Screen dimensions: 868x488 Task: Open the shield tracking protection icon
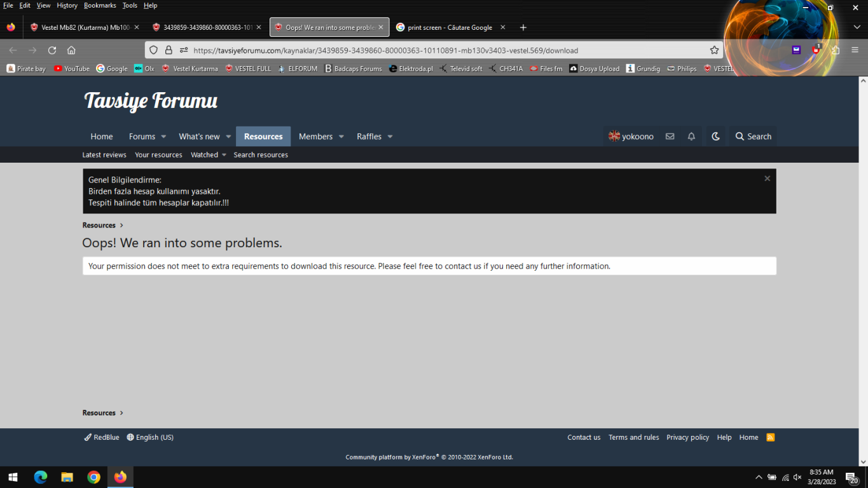click(x=153, y=50)
